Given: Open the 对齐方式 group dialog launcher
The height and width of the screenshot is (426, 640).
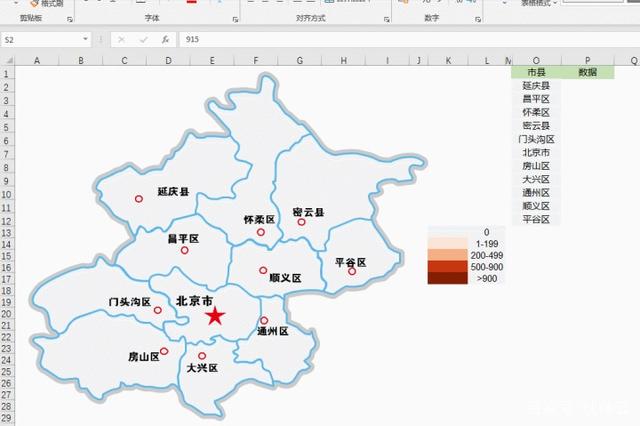Looking at the screenshot, I should tap(386, 19).
